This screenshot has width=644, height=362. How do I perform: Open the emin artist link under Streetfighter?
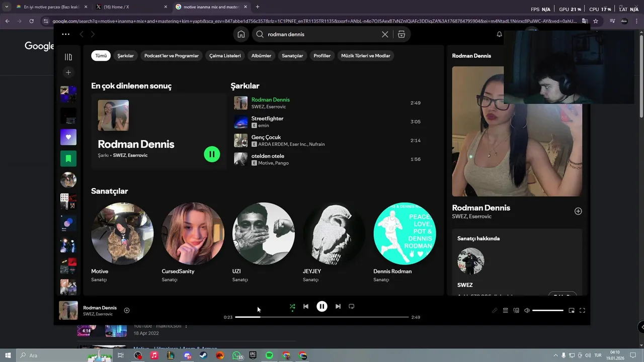264,126
